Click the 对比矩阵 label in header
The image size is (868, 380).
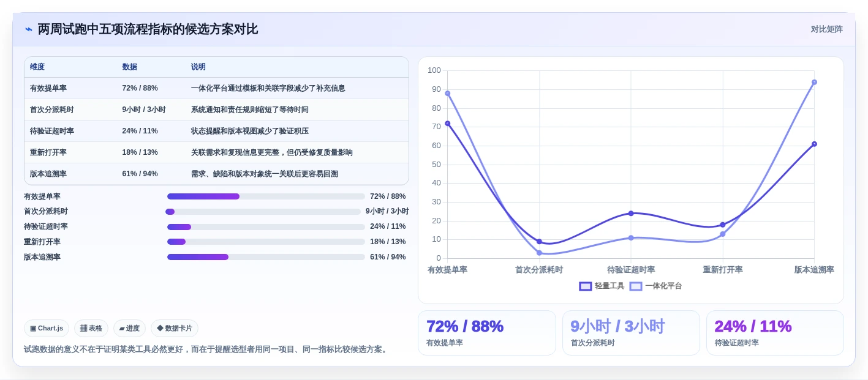coord(826,29)
